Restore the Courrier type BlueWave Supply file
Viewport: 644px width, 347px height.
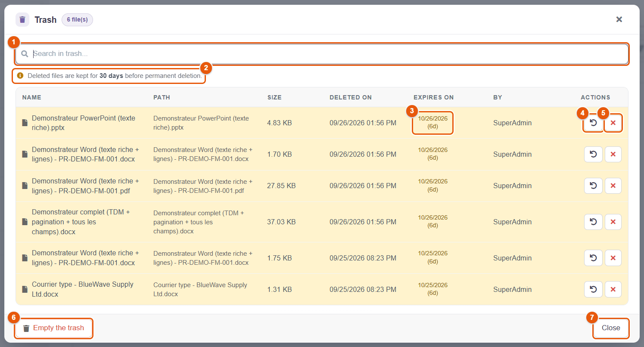point(593,289)
